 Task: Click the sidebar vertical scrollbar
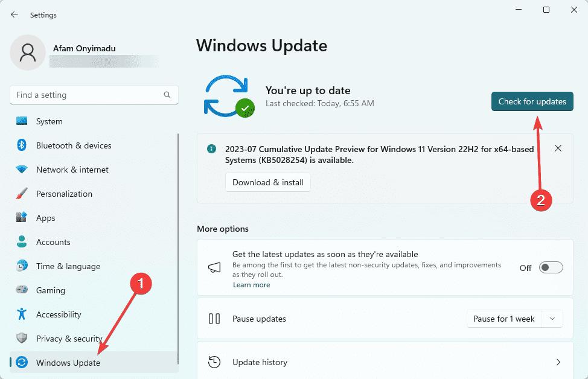point(178,249)
